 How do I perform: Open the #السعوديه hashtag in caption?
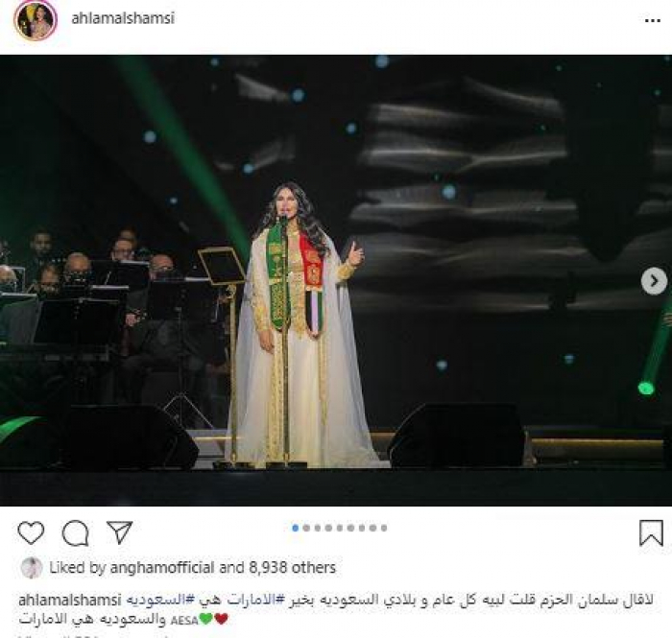pos(161,600)
